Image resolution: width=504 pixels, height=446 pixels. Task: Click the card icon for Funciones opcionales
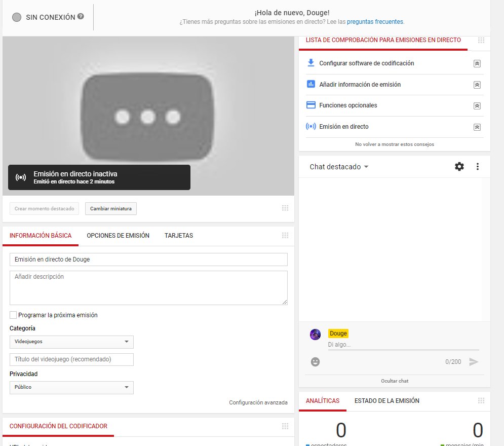(x=311, y=105)
